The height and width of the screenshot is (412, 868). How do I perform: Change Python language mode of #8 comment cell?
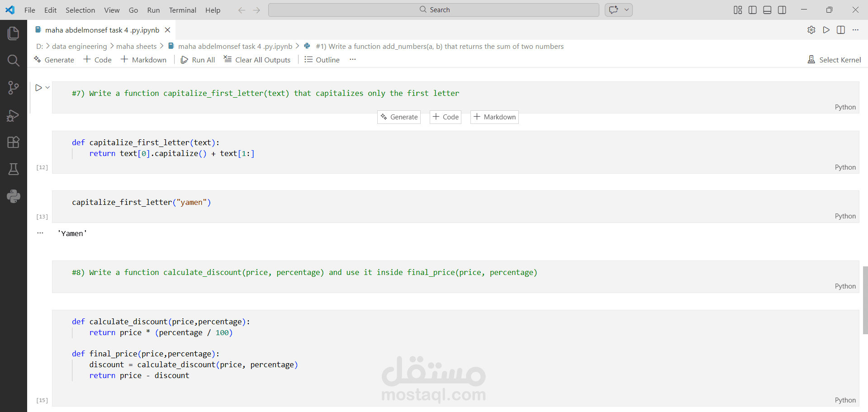coord(845,286)
